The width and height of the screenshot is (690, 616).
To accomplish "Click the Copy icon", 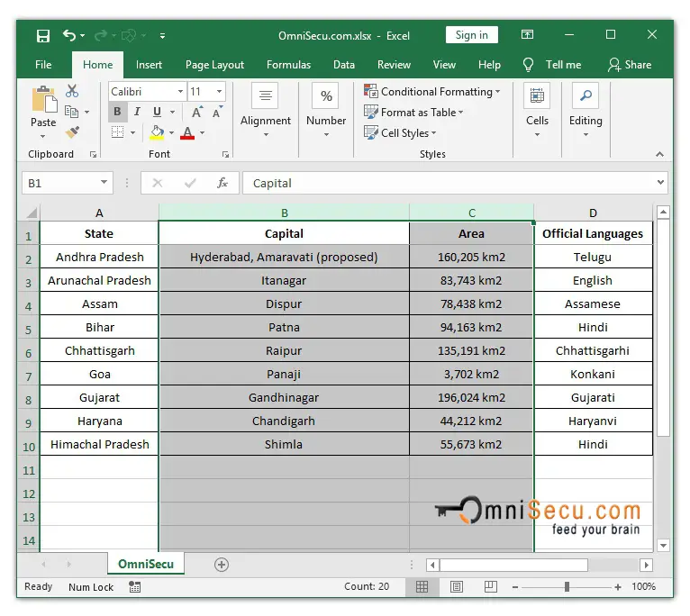I will coord(71,112).
